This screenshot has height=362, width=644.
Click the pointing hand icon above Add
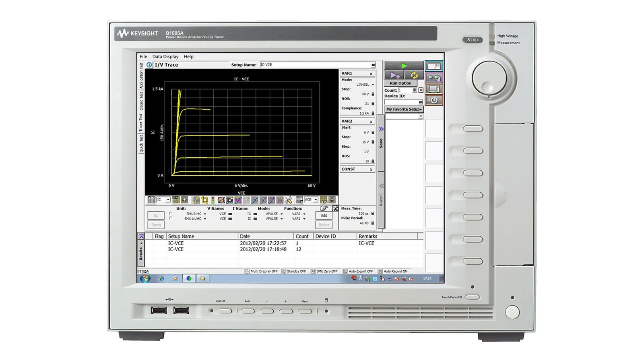pos(324,208)
